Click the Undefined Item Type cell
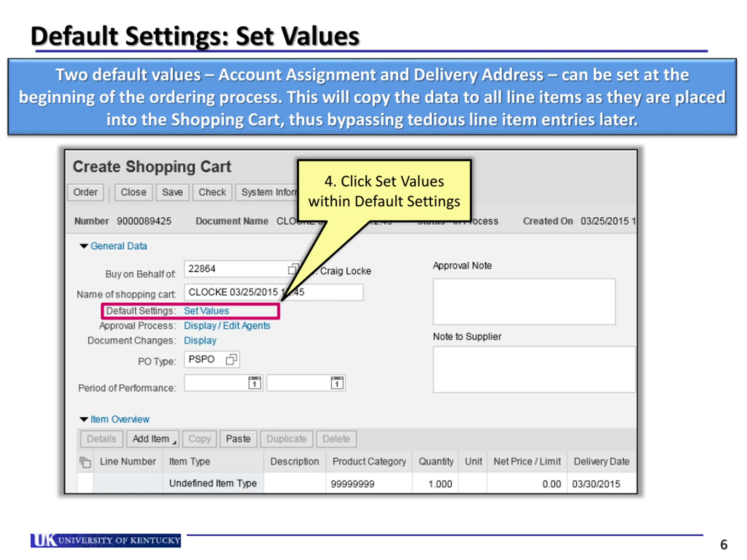747x560 pixels. (213, 483)
